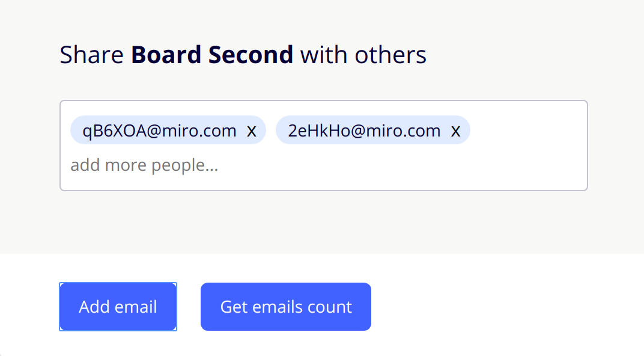Click white footer area right of Get emails count
Viewport: 644px width, 356px height.
[x=505, y=307]
